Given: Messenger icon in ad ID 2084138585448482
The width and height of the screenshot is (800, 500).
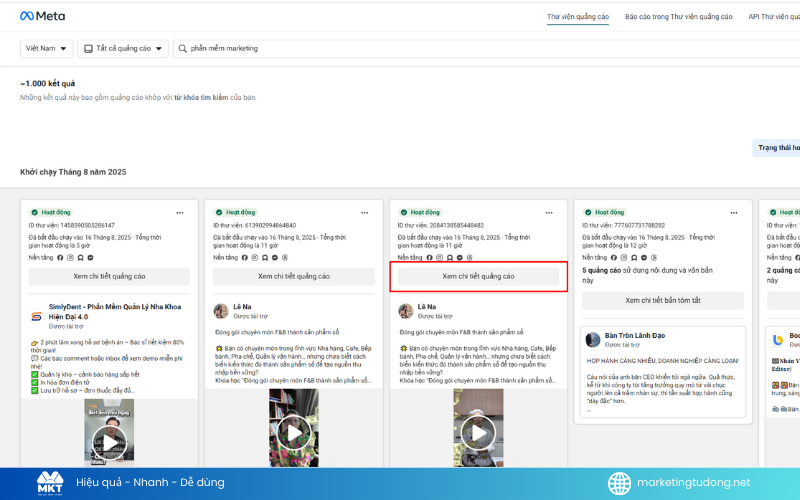Looking at the screenshot, I should [460, 258].
